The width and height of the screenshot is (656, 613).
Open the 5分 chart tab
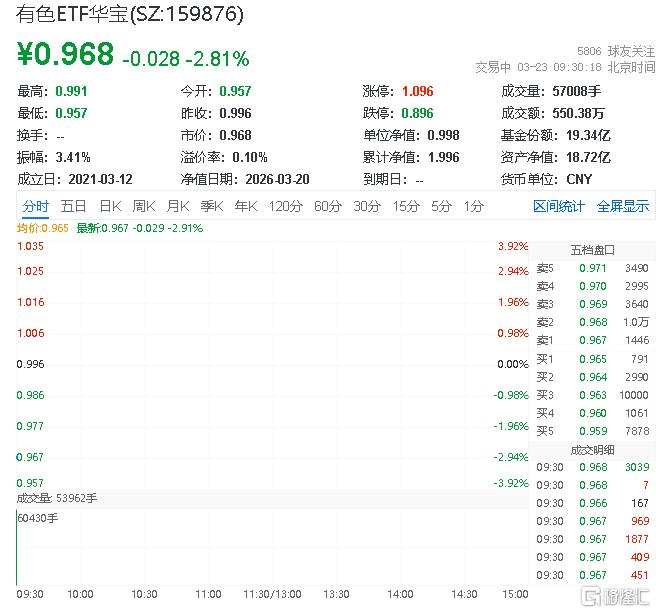(441, 206)
